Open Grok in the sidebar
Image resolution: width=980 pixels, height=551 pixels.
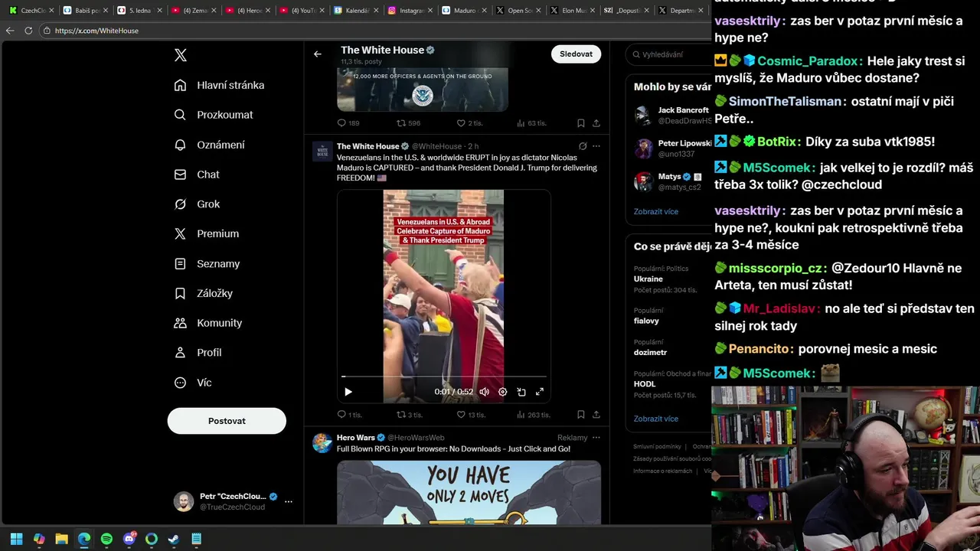pos(197,204)
